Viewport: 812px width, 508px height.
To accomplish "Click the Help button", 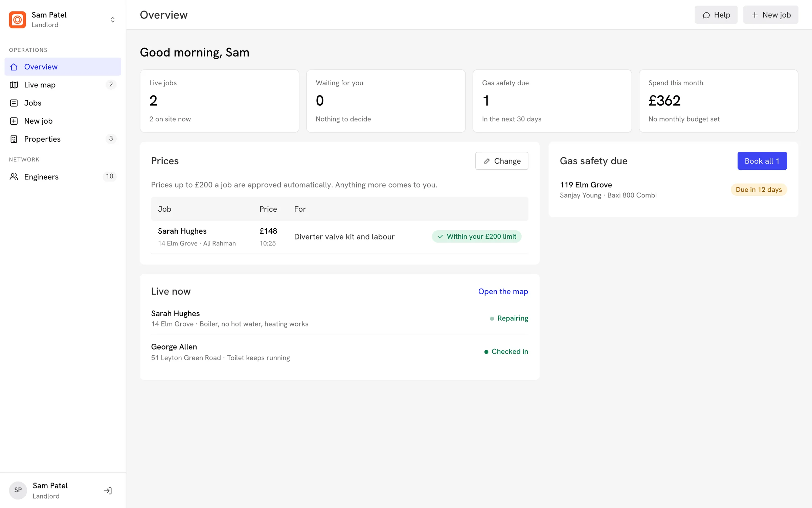I will pyautogui.click(x=716, y=15).
